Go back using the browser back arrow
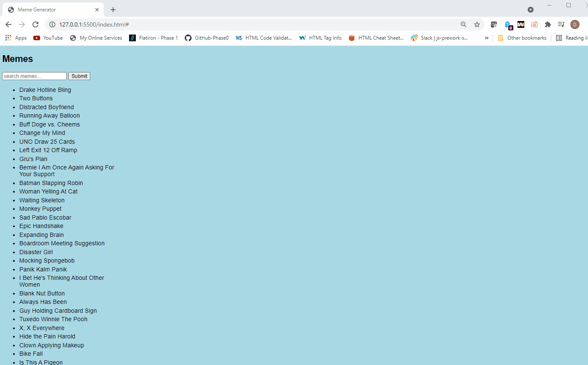The image size is (588, 365). click(8, 24)
